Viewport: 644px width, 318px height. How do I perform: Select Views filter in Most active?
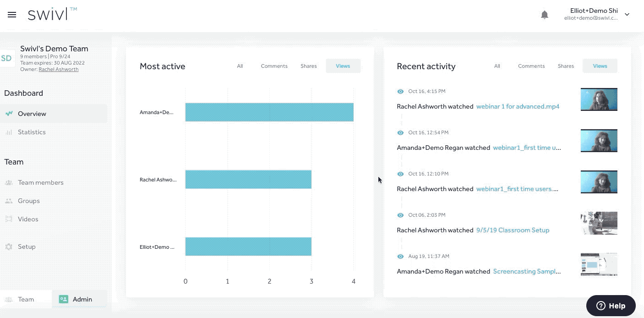tap(343, 66)
